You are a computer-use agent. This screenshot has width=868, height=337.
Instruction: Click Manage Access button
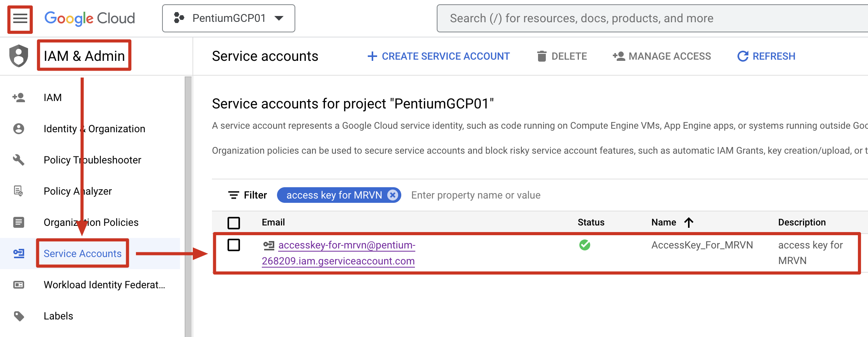coord(662,56)
